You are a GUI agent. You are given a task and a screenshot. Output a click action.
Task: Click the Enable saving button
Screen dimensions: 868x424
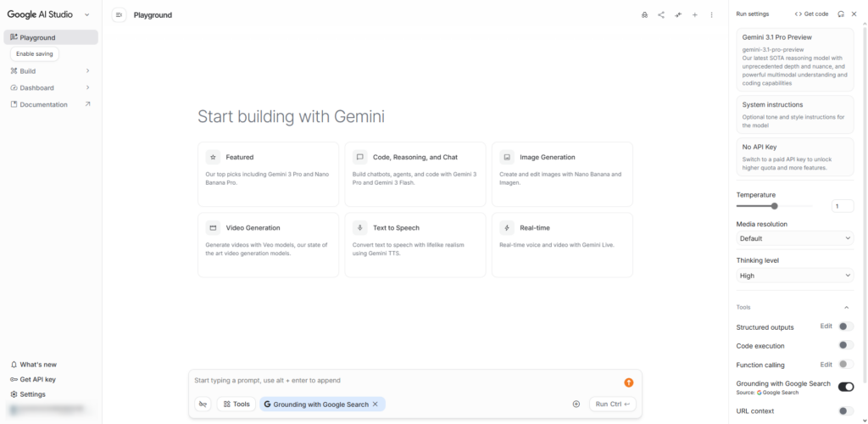click(x=34, y=54)
